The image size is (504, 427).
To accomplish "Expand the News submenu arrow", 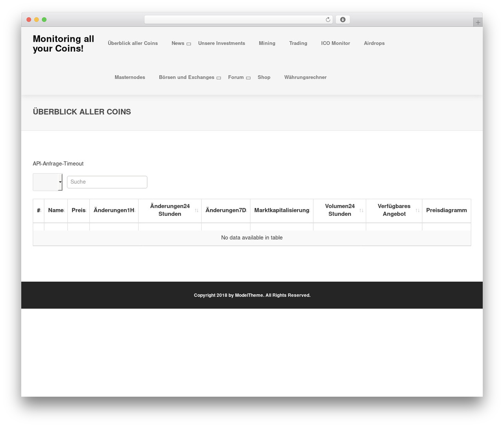I will [189, 44].
